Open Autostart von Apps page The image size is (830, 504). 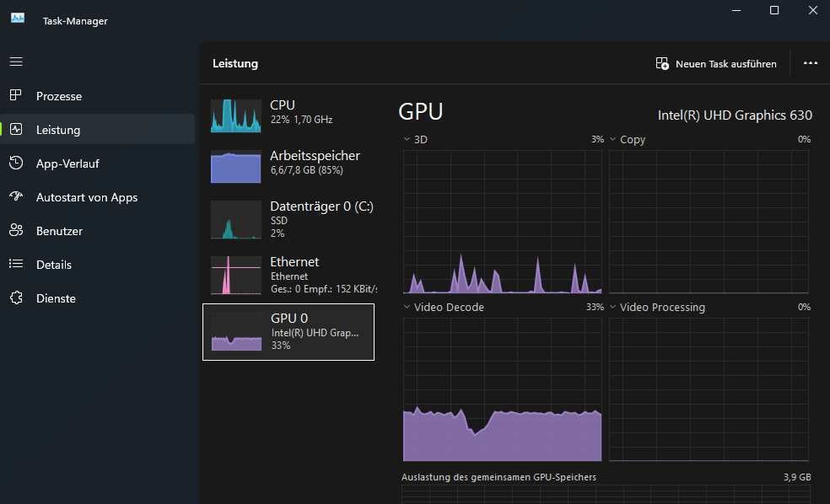click(97, 196)
